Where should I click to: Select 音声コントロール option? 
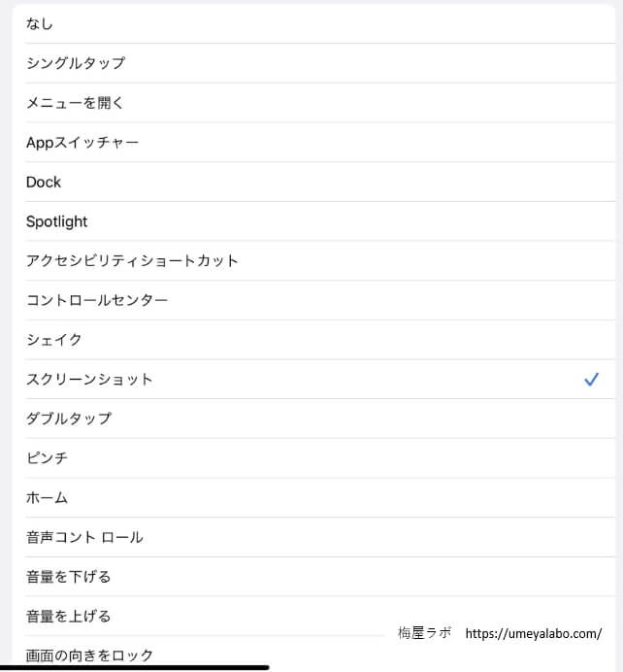pos(313,537)
